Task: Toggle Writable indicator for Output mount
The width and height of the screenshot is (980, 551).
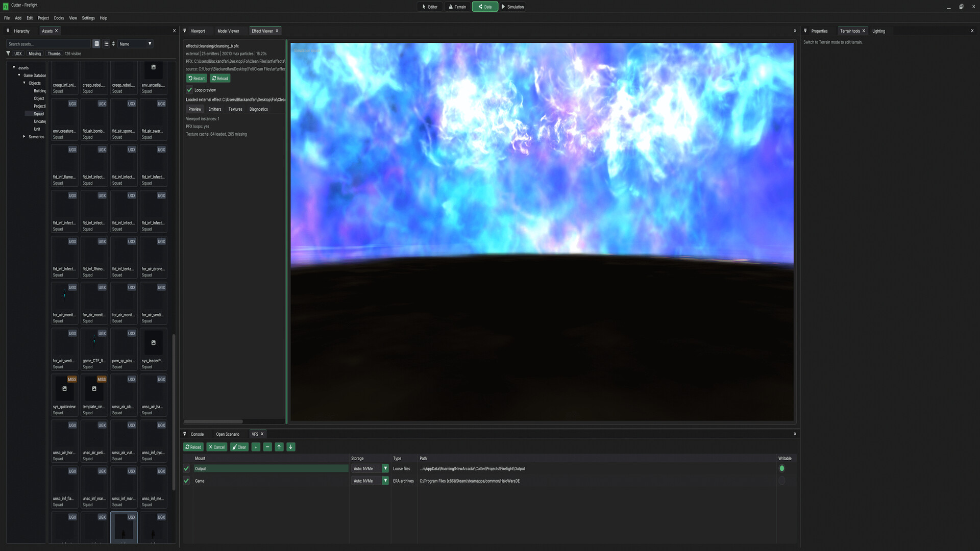Action: (782, 468)
